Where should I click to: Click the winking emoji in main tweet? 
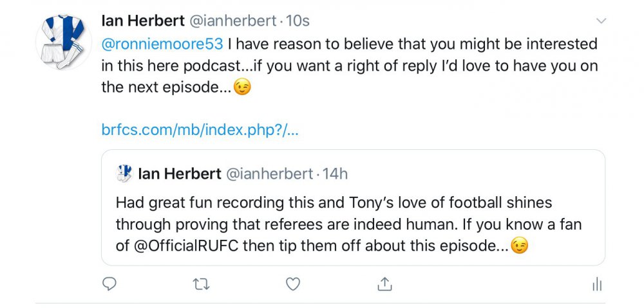coord(242,88)
